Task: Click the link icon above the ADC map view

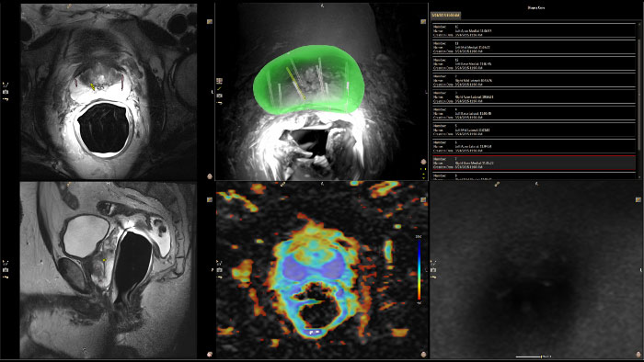Action: 283,184
